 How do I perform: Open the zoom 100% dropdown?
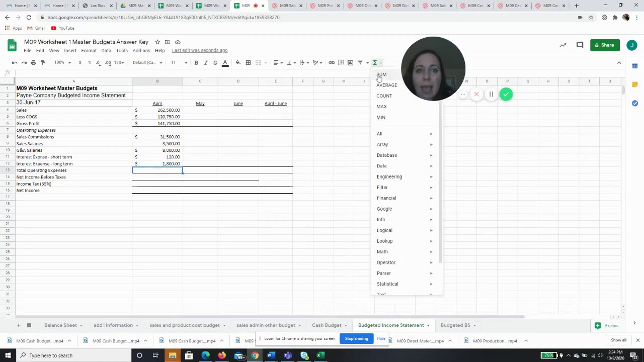[x=63, y=62]
